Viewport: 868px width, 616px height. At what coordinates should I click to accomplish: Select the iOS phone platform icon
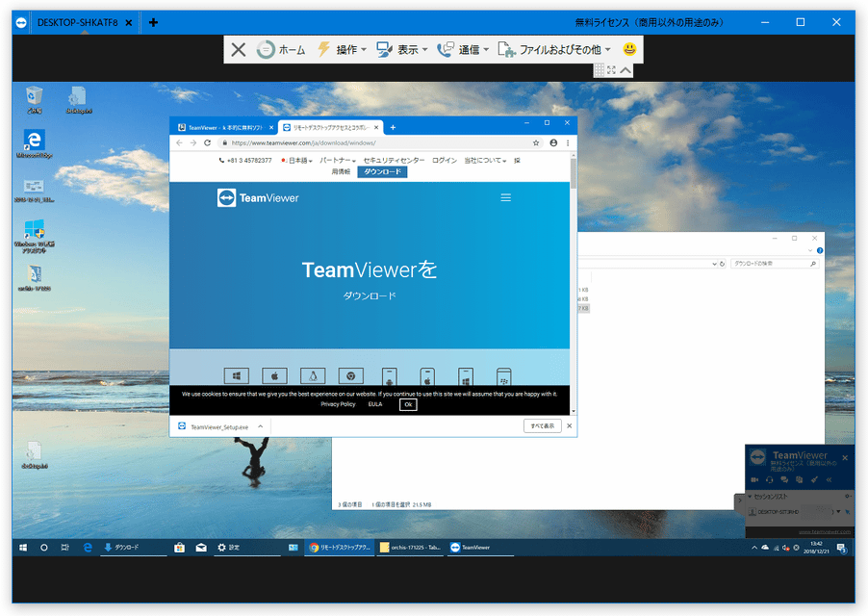click(427, 377)
